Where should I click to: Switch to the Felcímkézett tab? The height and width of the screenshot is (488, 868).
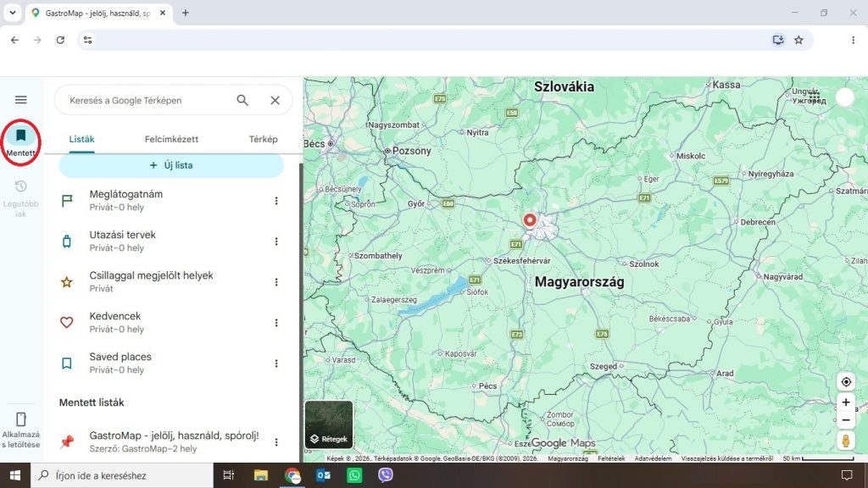coord(171,140)
